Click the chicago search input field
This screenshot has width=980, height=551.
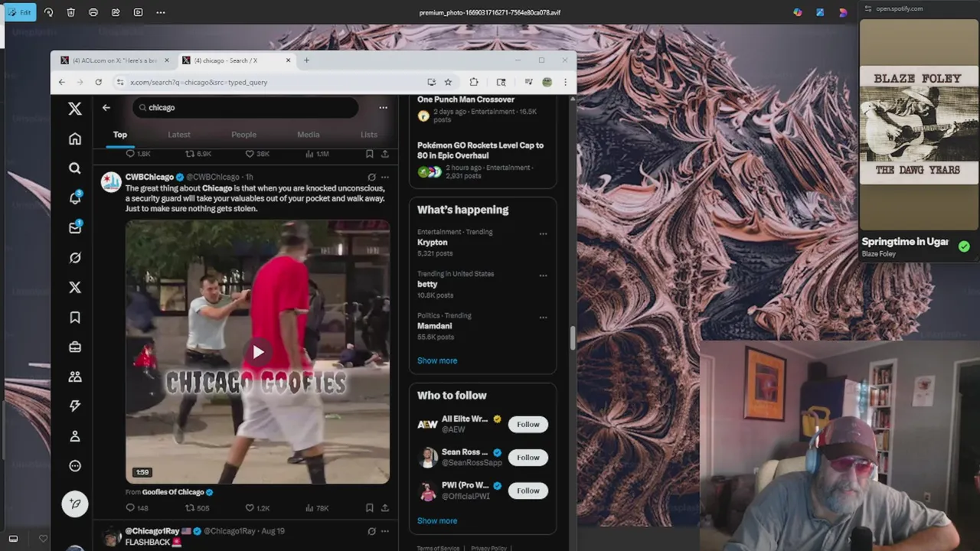point(245,107)
